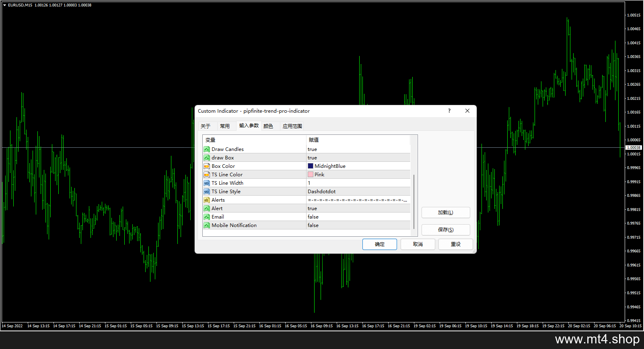Cancel with the 取消 button

(x=418, y=244)
